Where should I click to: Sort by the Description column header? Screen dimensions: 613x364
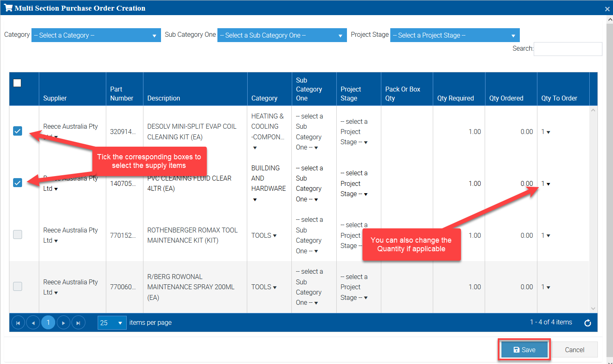point(163,98)
